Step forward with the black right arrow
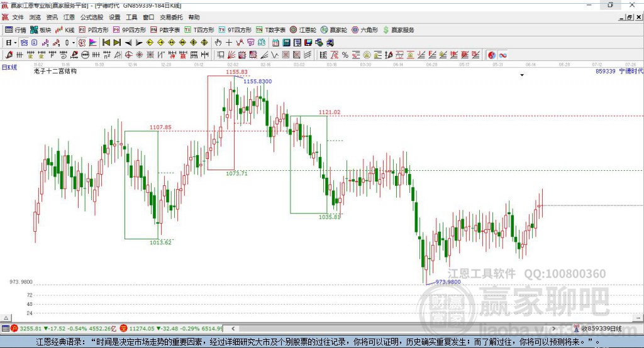Image resolution: width=644 pixels, height=348 pixels. click(139, 43)
